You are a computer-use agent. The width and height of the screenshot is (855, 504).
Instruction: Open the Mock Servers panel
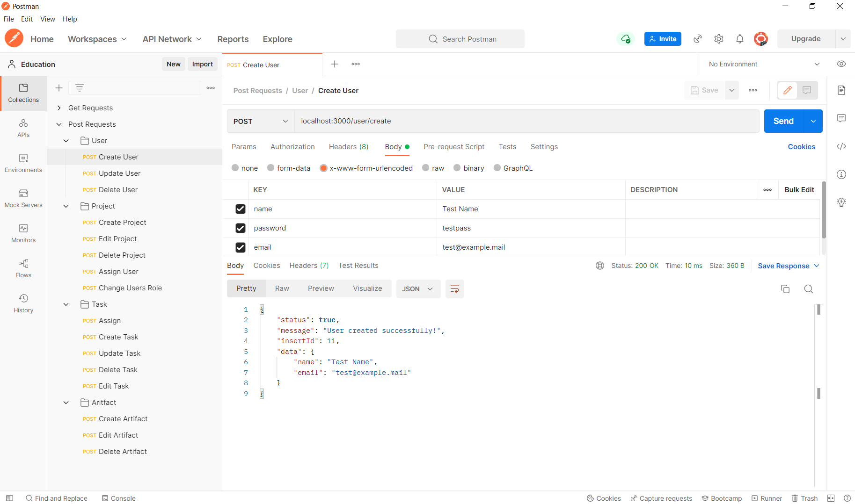23,198
